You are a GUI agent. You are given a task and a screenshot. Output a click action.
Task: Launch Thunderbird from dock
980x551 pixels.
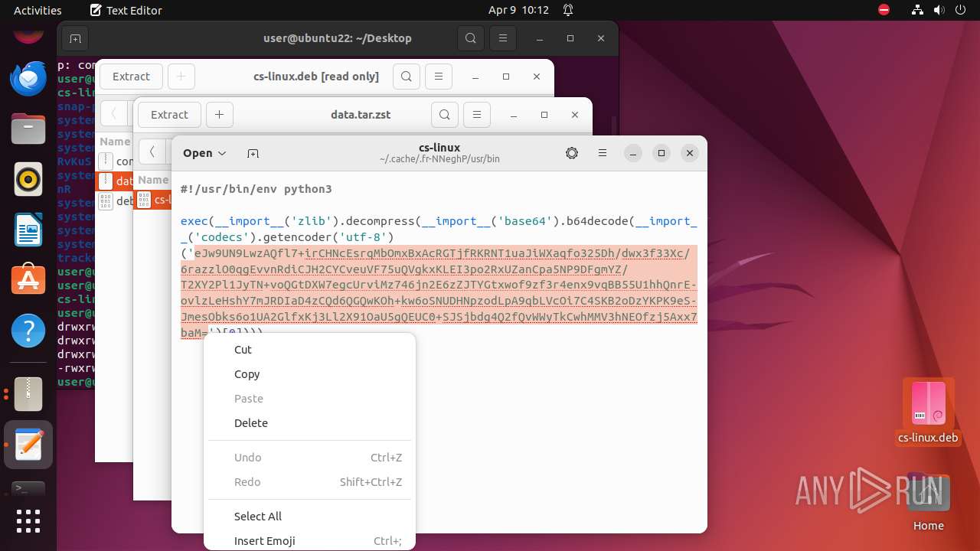click(x=28, y=79)
